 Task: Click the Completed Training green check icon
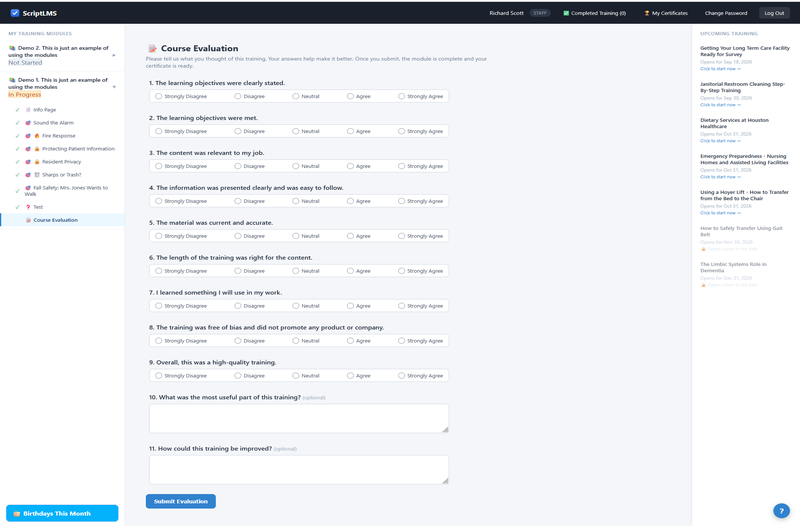pos(566,13)
